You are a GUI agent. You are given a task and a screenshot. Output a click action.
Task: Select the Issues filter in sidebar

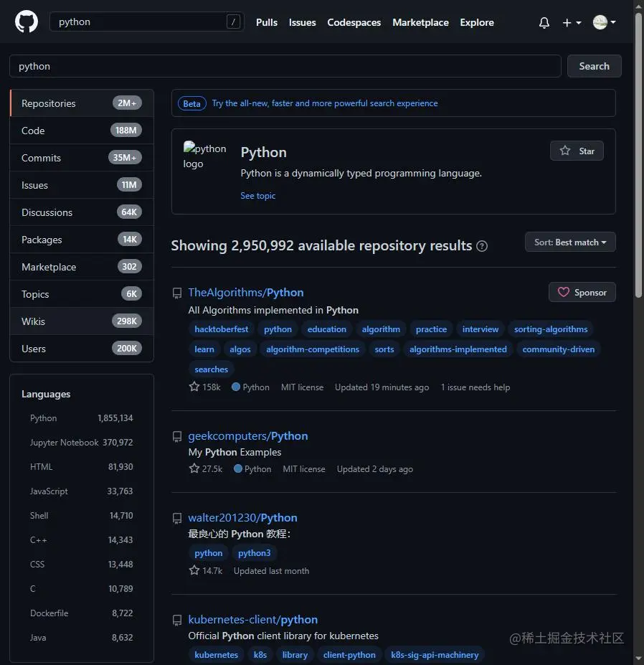(82, 185)
